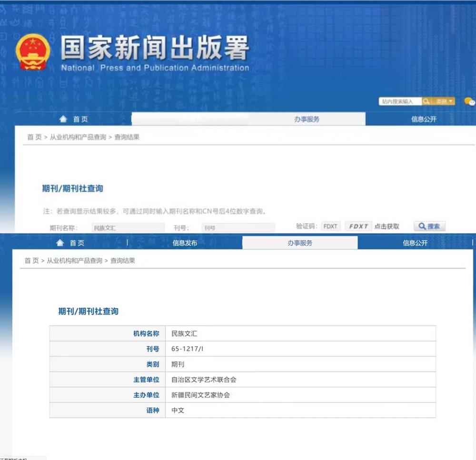Click the home icon in lower navigation
Image resolution: width=476 pixels, height=460 pixels.
click(x=60, y=243)
